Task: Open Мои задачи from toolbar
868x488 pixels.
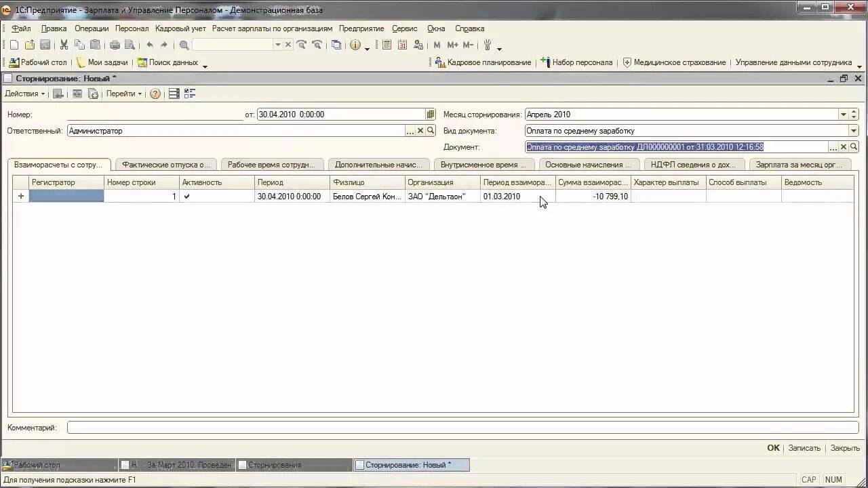Action: [x=102, y=62]
